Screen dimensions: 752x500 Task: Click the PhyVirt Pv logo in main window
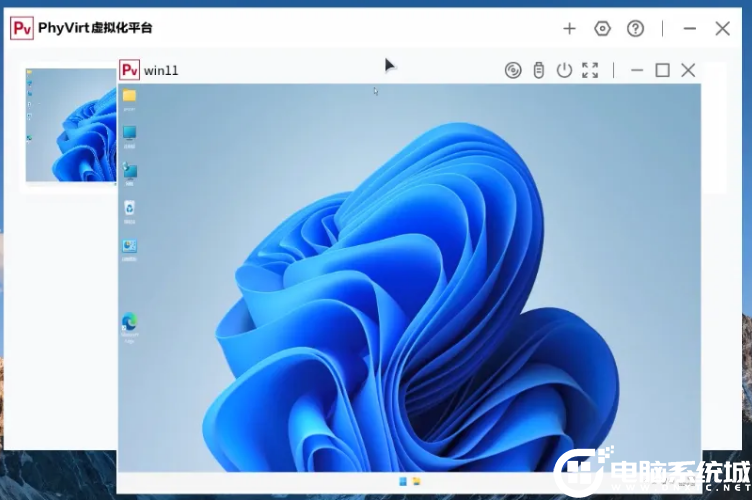[22, 28]
